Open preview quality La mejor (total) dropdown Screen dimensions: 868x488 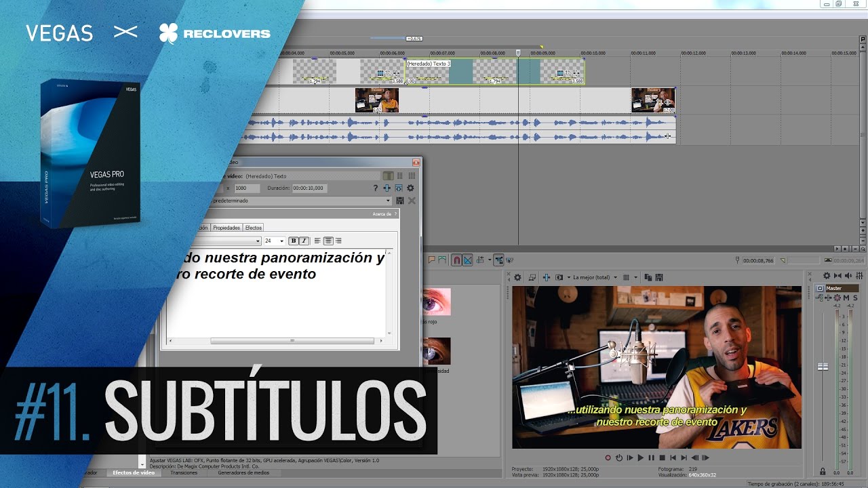pyautogui.click(x=595, y=277)
